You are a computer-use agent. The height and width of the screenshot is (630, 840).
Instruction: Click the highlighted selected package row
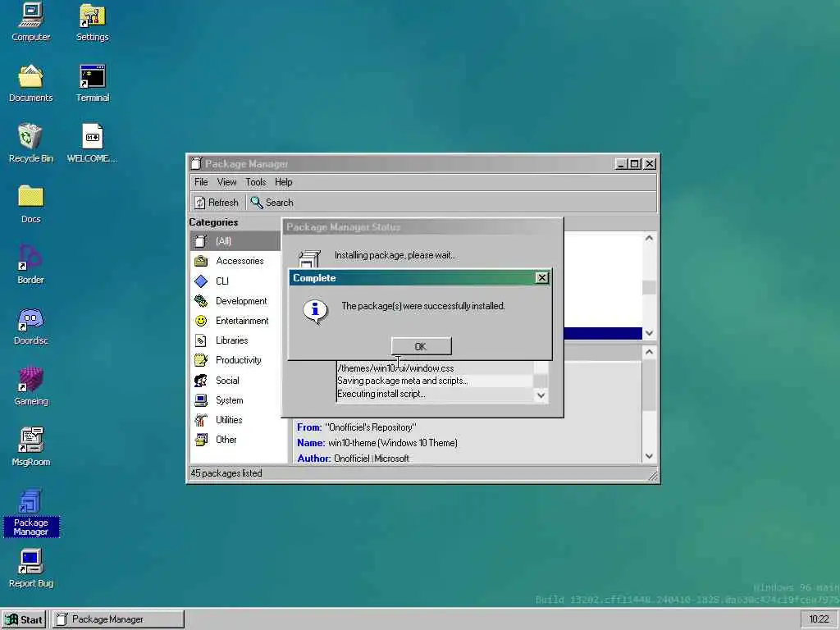pos(603,333)
